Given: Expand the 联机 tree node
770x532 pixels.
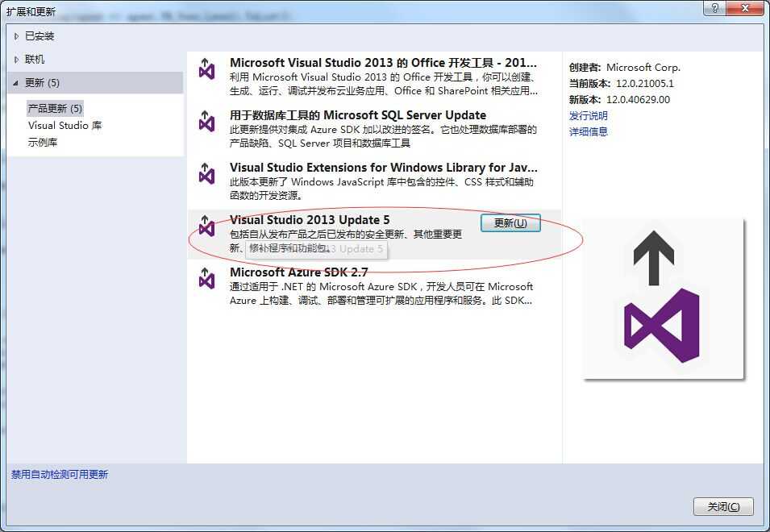Looking at the screenshot, I should (x=16, y=60).
